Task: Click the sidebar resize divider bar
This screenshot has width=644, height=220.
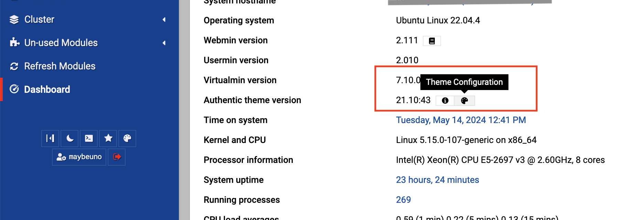Action: 184,110
